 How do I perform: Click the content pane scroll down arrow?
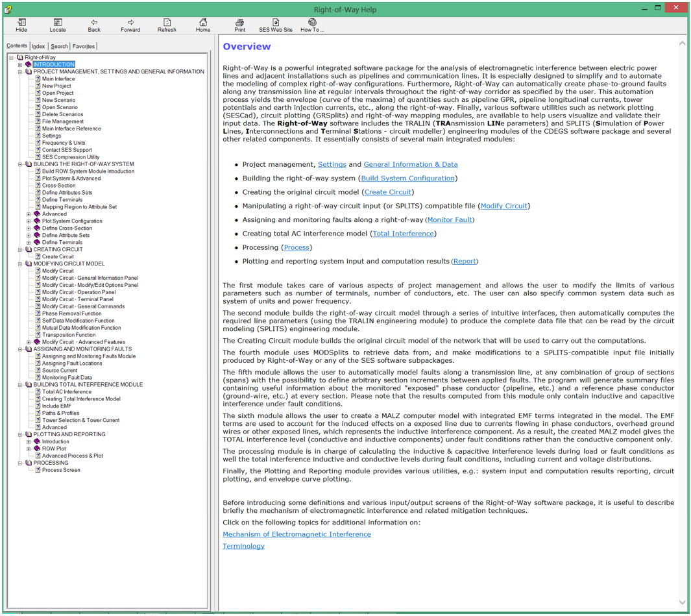pos(682,602)
